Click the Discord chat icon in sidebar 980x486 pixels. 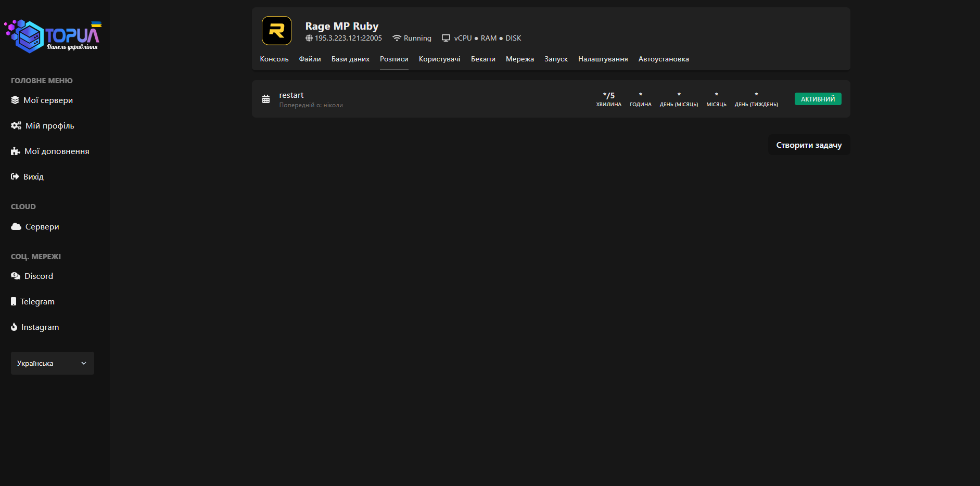coord(16,276)
